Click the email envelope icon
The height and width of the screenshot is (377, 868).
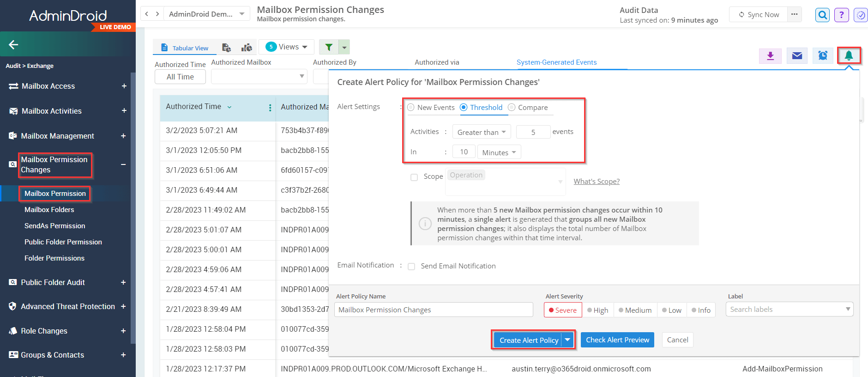(x=797, y=56)
